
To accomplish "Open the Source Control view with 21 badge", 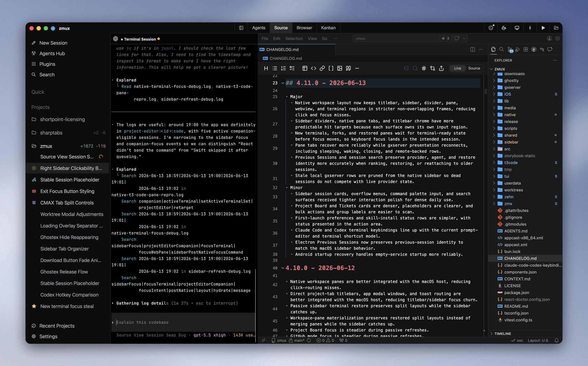I will 510,50.
